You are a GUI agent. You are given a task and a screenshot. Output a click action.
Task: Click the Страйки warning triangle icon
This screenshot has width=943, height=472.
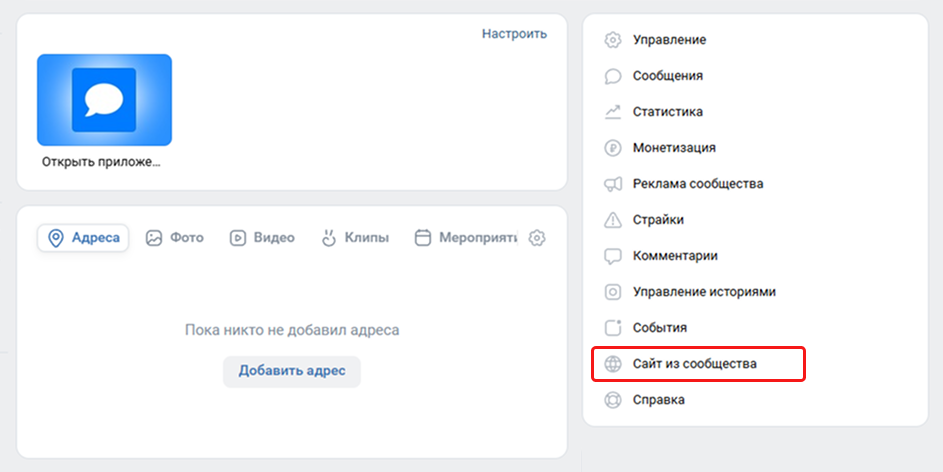click(x=613, y=220)
